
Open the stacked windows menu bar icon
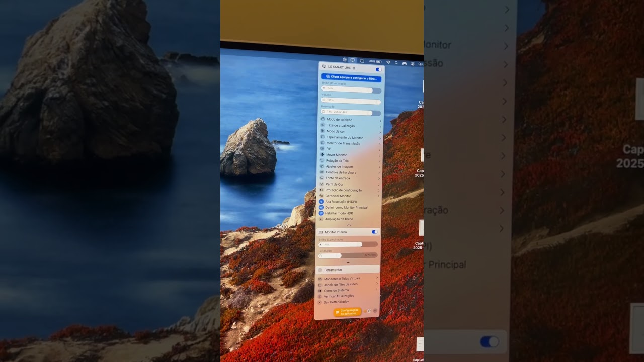(362, 61)
